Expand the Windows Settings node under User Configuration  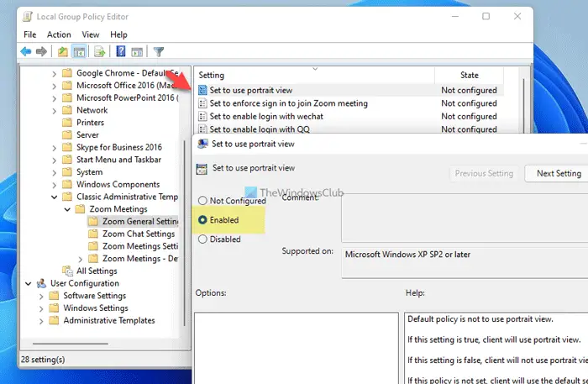(41, 308)
